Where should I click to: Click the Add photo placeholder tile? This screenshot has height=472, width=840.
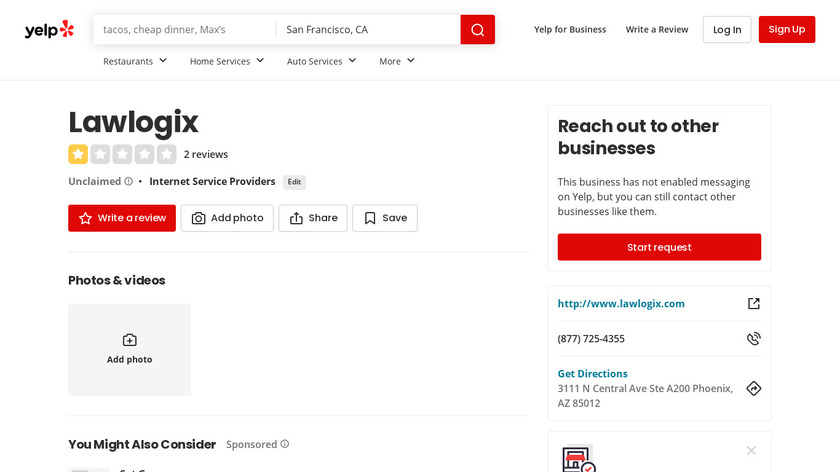tap(130, 349)
